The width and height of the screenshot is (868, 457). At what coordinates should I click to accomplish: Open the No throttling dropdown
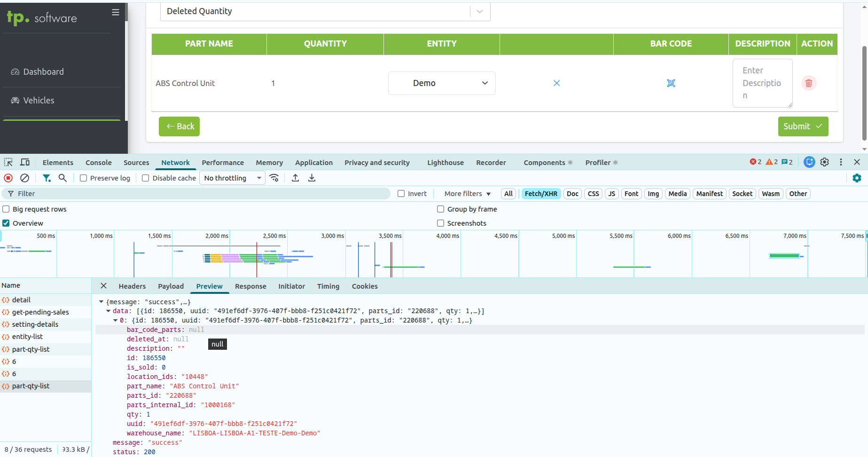pyautogui.click(x=232, y=178)
